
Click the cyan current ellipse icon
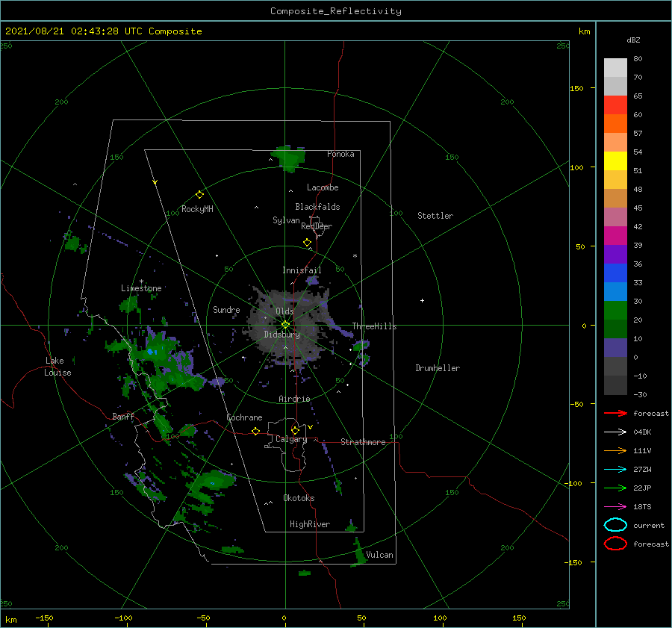tap(615, 525)
